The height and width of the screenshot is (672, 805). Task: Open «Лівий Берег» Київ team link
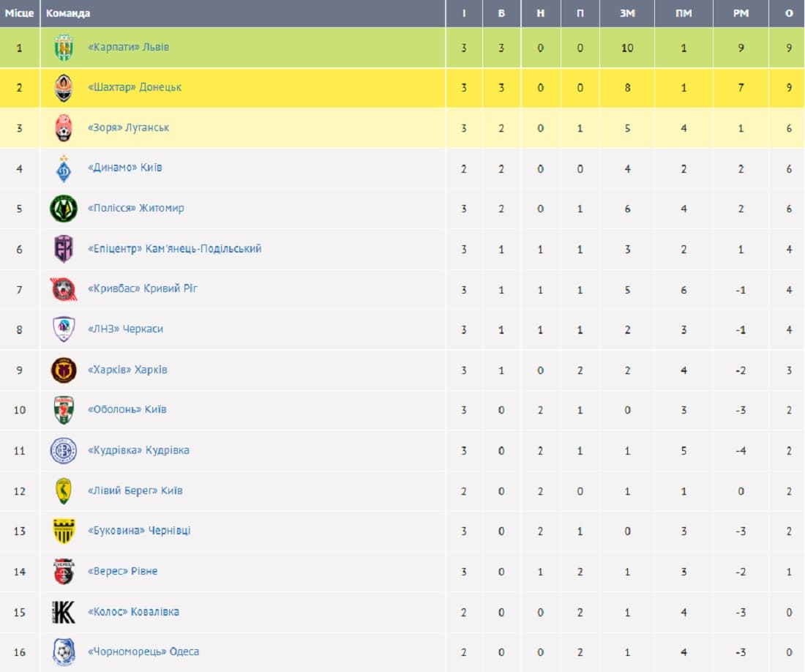(135, 490)
